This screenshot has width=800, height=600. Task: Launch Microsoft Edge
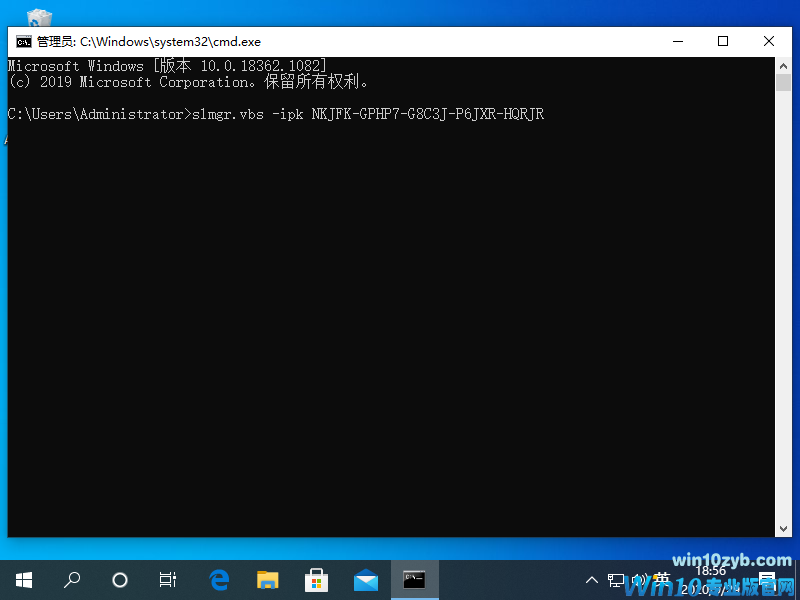tap(218, 580)
